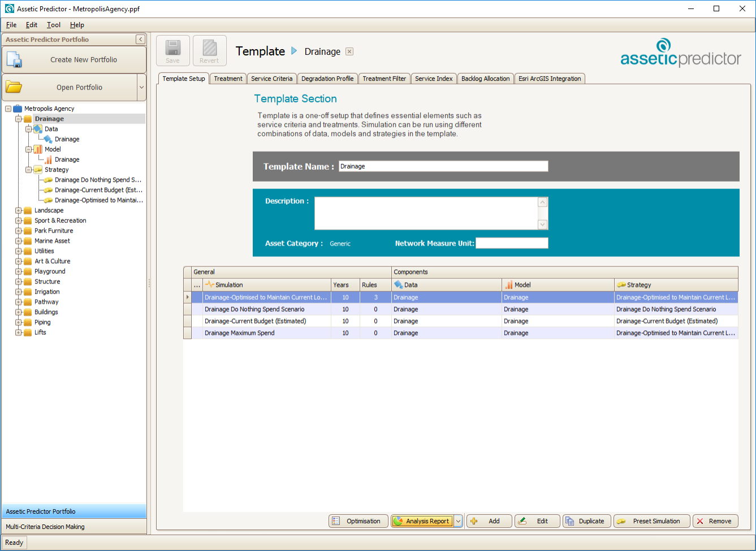
Task: Click the Network Measure Unit input field
Action: pos(512,243)
